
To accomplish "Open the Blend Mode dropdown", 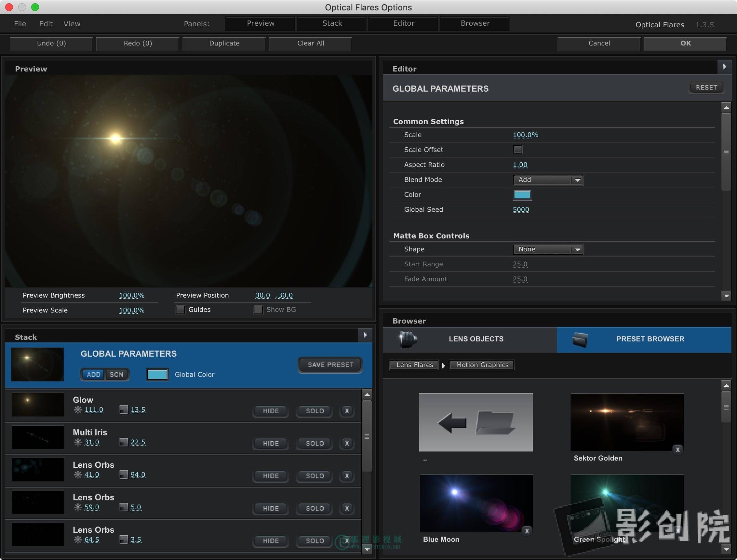I will 548,180.
